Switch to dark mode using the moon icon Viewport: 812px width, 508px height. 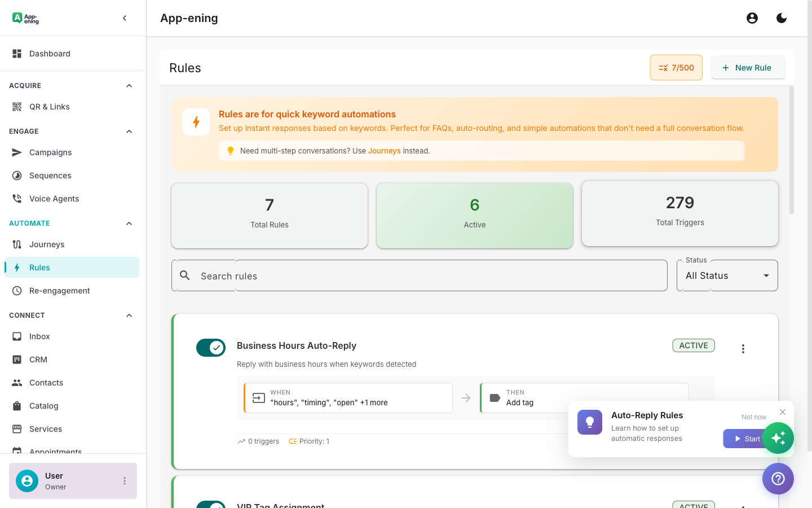tap(782, 17)
